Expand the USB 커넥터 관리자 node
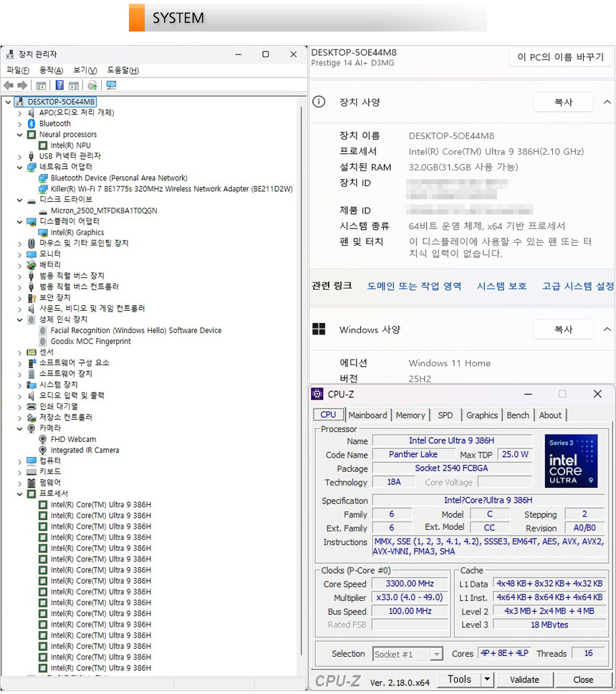The width and height of the screenshot is (616, 694). pos(20,156)
